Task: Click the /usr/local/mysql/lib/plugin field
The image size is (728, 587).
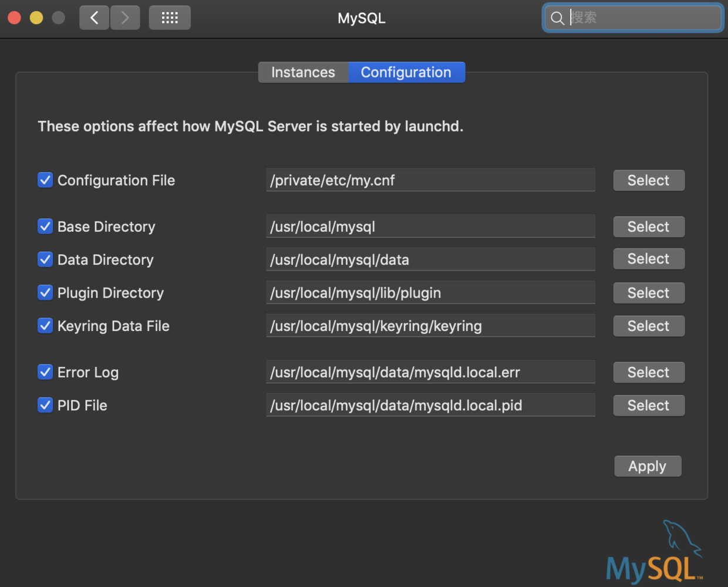Action: [x=430, y=292]
